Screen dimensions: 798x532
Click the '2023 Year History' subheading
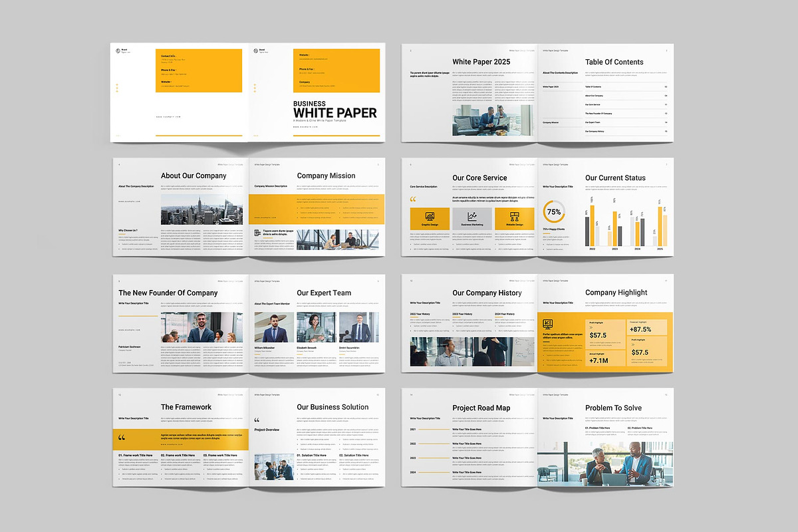pyautogui.click(x=463, y=314)
